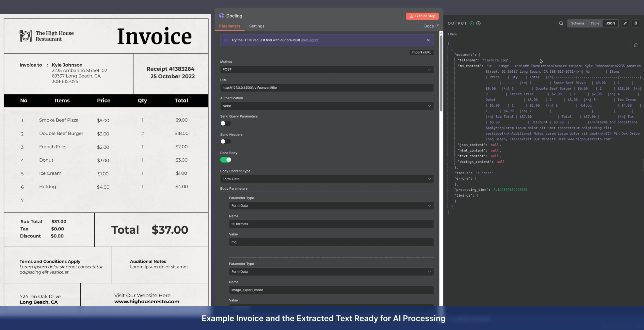Open the Docs external link

[431, 26]
